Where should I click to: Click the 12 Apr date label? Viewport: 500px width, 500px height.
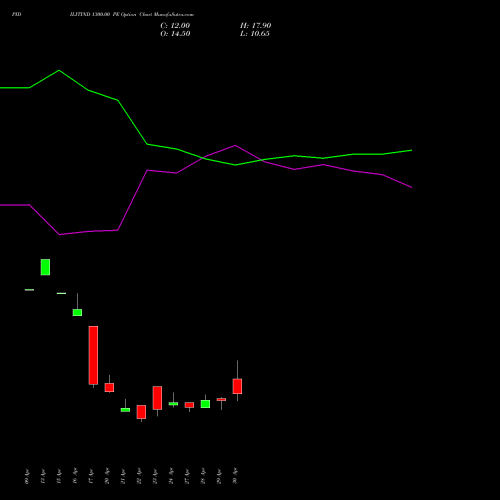(x=43, y=476)
